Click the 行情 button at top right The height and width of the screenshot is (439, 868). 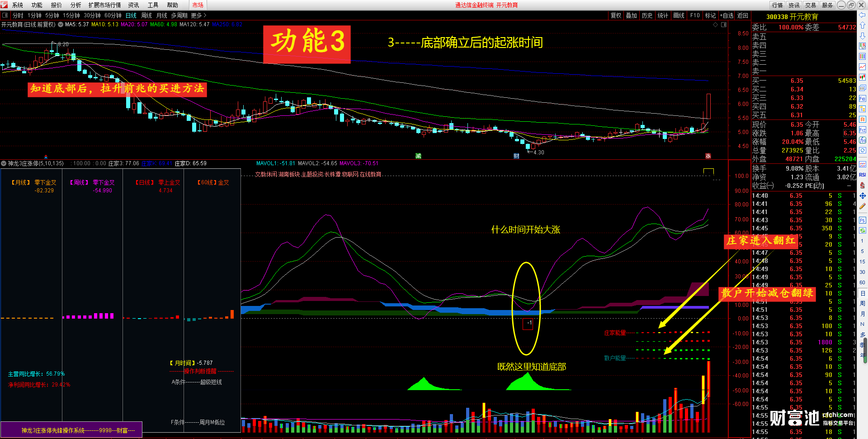point(778,5)
